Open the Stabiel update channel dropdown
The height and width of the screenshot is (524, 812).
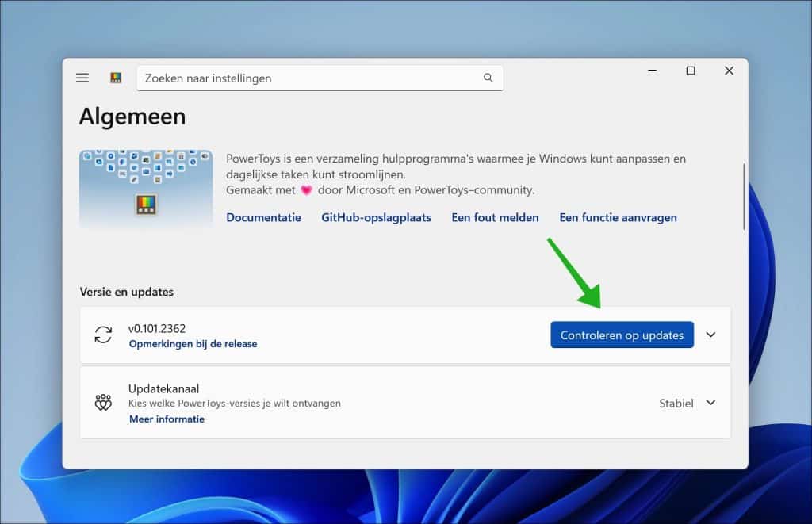pos(688,403)
